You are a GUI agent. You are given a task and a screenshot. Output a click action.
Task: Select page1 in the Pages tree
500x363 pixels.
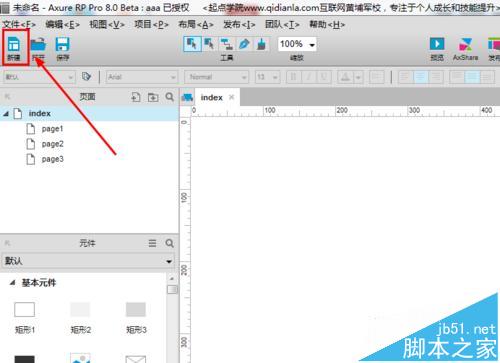click(x=52, y=129)
